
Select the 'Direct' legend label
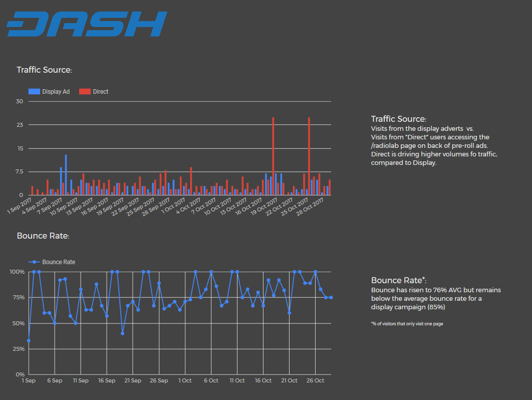point(101,92)
